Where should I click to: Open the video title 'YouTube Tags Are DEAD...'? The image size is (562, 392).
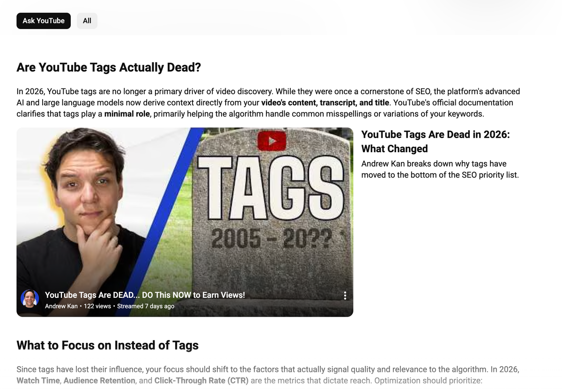point(145,295)
